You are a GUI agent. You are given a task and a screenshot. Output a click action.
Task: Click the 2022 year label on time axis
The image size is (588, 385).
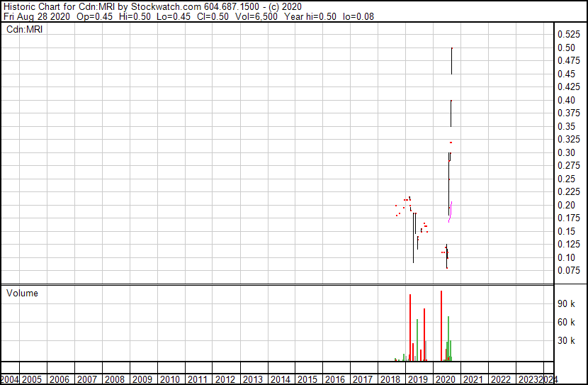point(501,379)
